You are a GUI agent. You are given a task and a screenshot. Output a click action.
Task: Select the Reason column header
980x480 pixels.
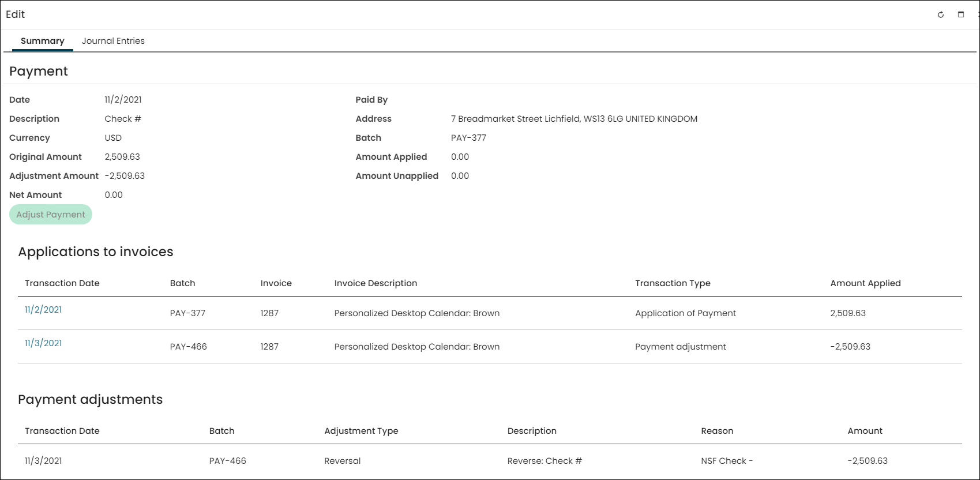coord(717,431)
